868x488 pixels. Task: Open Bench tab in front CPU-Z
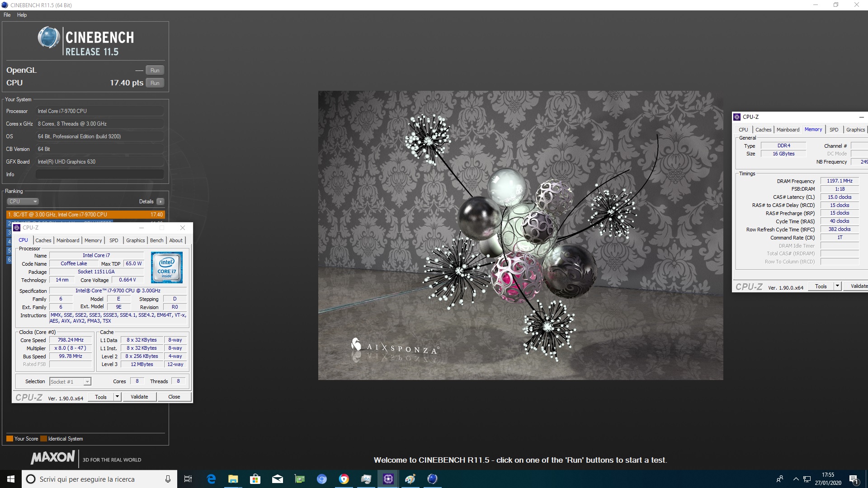157,240
